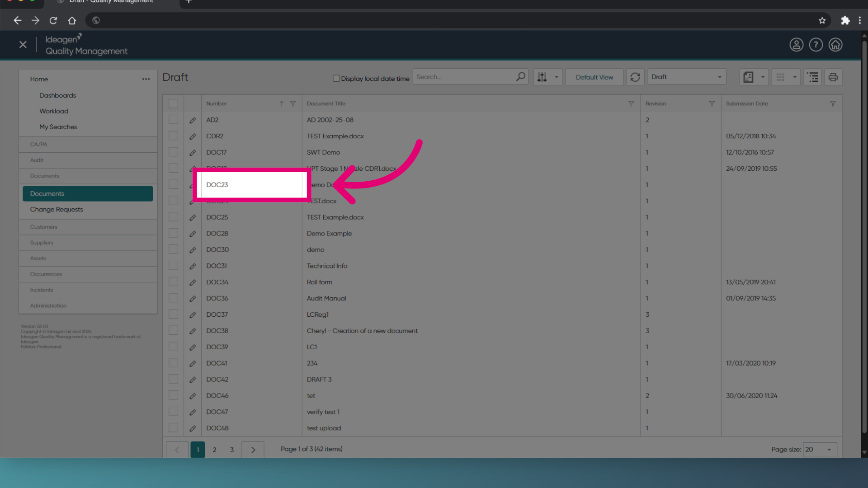The image size is (868, 488).
Task: Click in the Search input field
Action: click(x=465, y=77)
